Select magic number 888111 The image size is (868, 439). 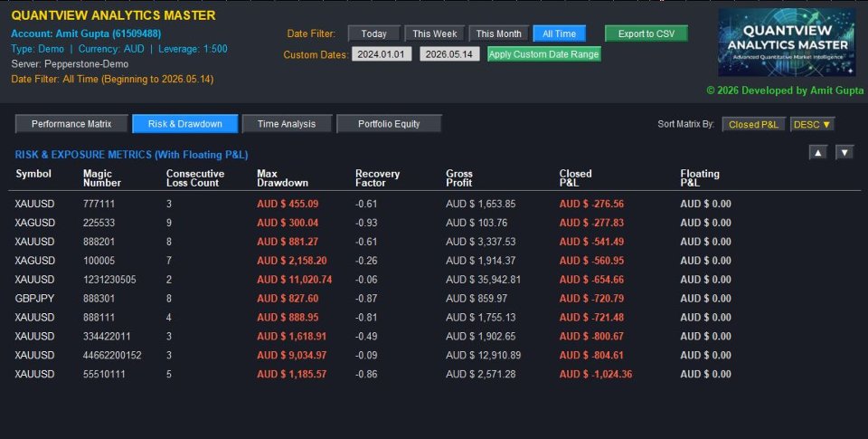[99, 317]
